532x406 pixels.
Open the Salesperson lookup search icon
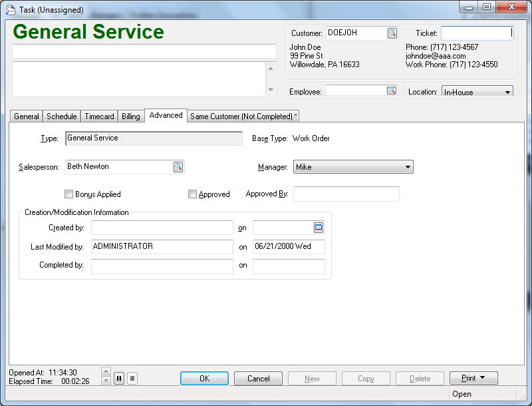point(178,167)
